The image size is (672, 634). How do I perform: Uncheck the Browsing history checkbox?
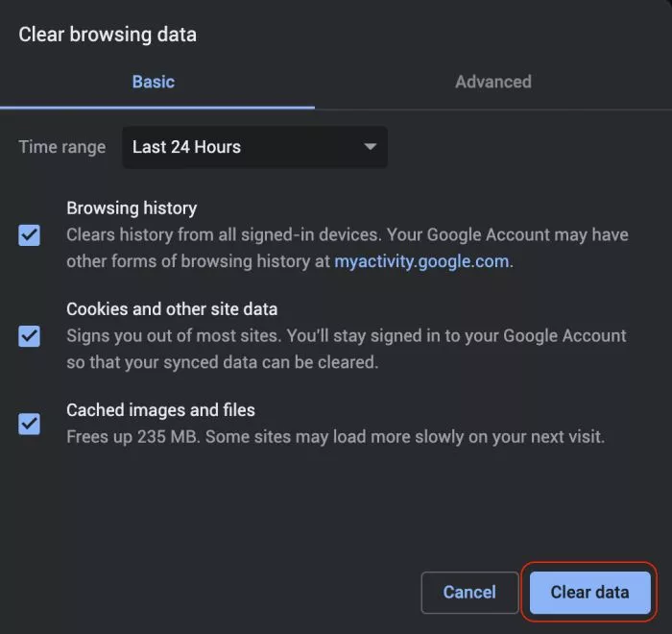click(30, 234)
